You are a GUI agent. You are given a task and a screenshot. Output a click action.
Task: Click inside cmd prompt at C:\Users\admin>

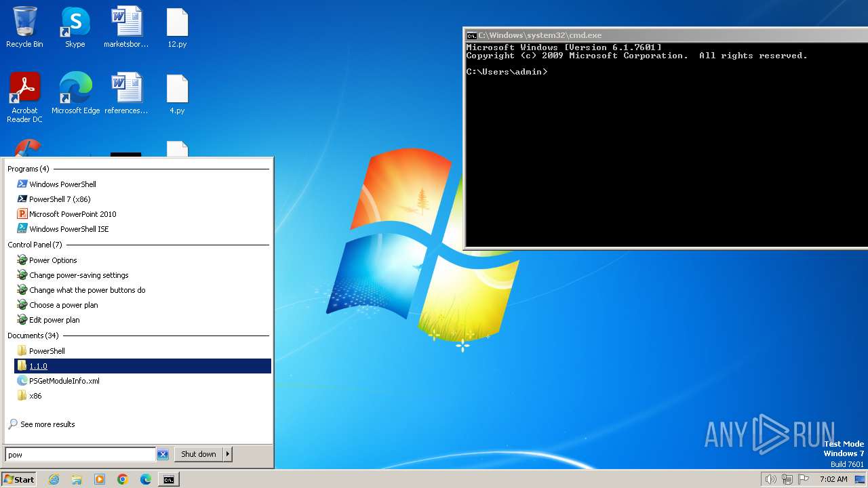(507, 72)
